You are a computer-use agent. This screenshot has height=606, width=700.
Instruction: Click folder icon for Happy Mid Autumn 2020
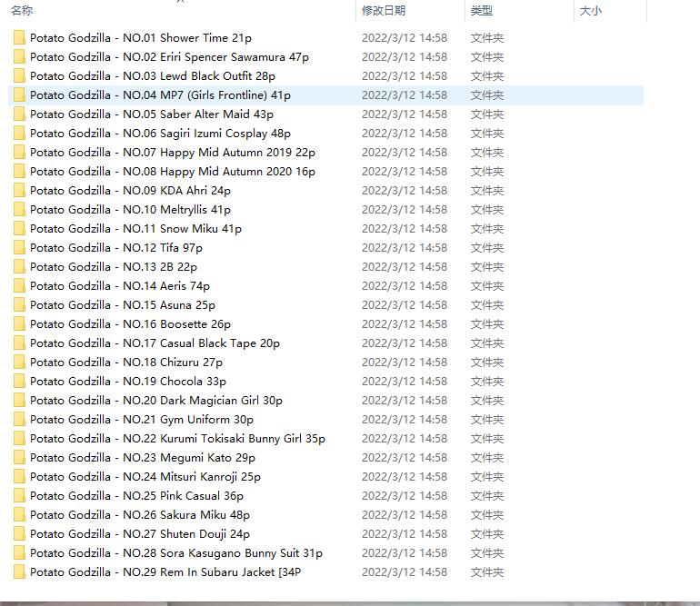(x=19, y=172)
